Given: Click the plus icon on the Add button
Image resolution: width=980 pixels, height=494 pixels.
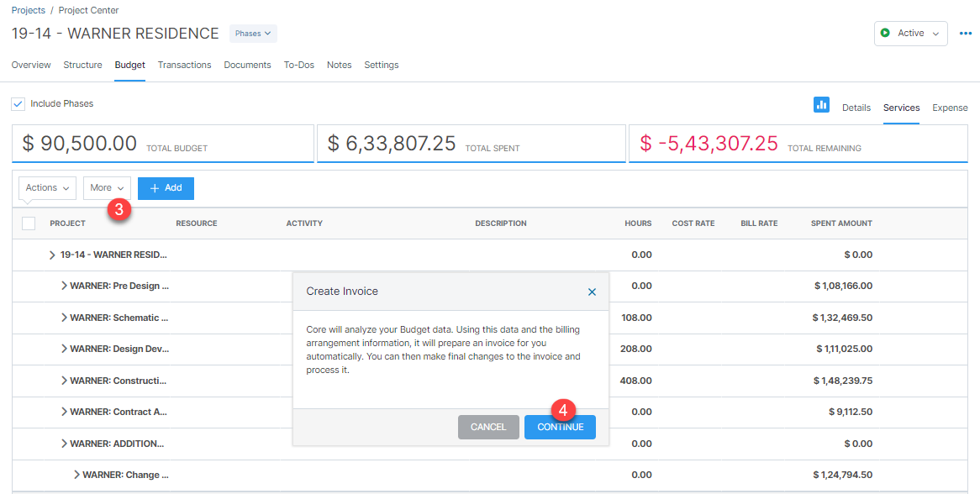Looking at the screenshot, I should coord(154,187).
